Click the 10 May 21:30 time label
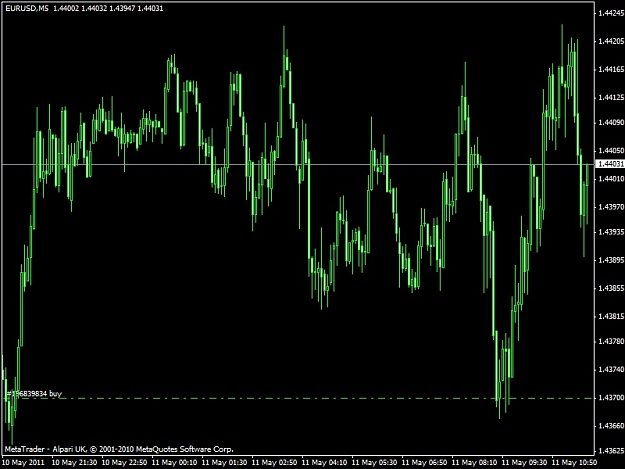 click(x=74, y=462)
